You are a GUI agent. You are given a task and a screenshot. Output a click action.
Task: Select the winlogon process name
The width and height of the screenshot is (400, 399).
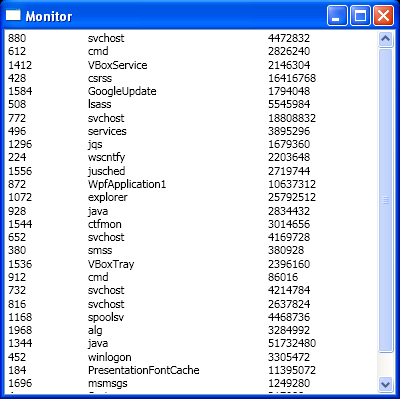109,357
